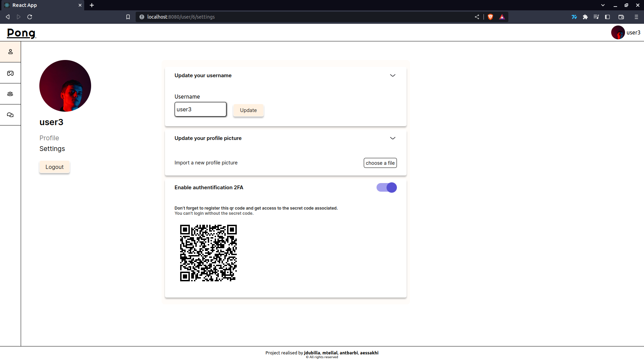Select the Settings menu item
644x363 pixels.
[x=52, y=149]
